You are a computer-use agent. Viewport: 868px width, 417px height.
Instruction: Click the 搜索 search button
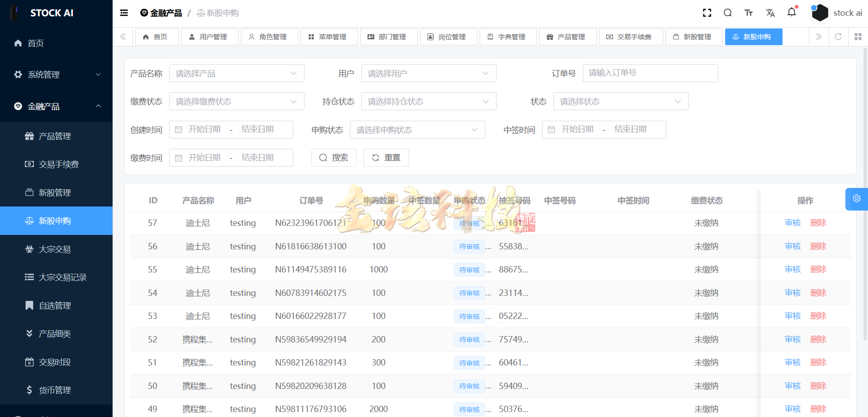(x=334, y=157)
